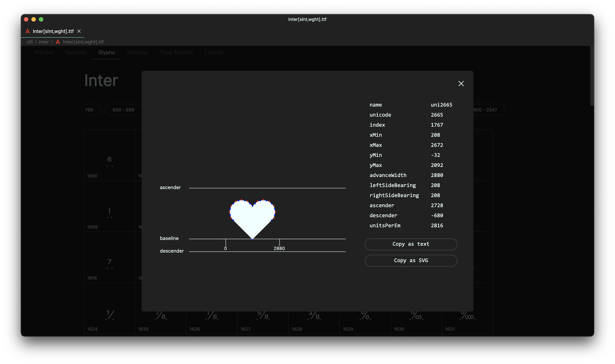Click the font file icon in tab

[27, 31]
